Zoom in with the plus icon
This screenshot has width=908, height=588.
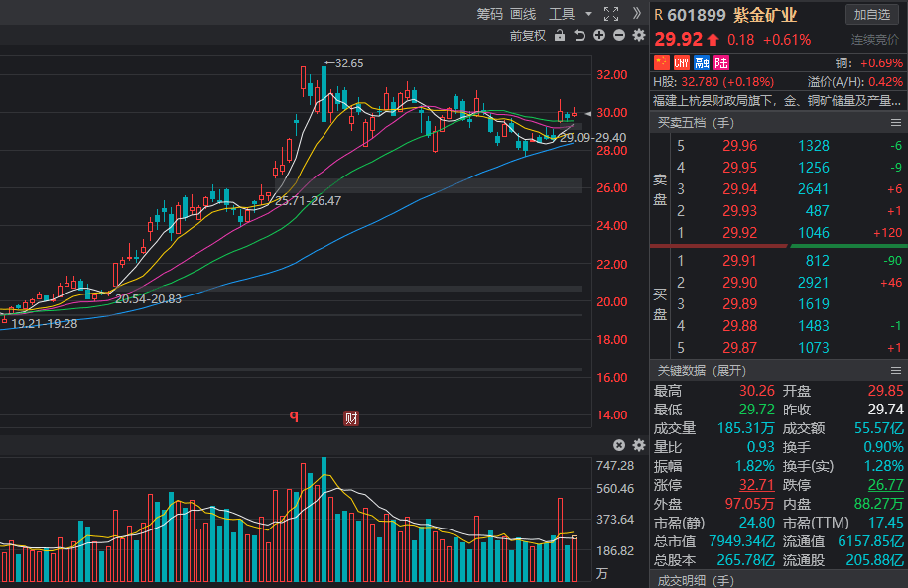pos(599,36)
